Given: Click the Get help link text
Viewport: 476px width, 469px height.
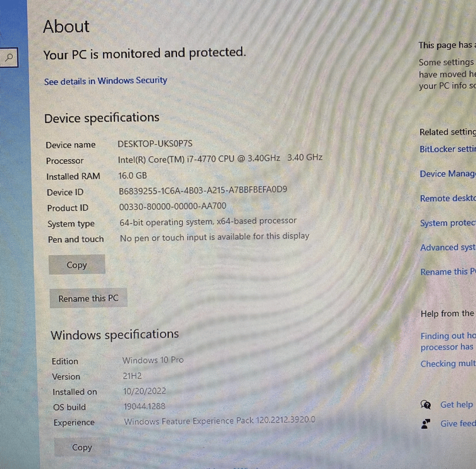Looking at the screenshot, I should (456, 405).
